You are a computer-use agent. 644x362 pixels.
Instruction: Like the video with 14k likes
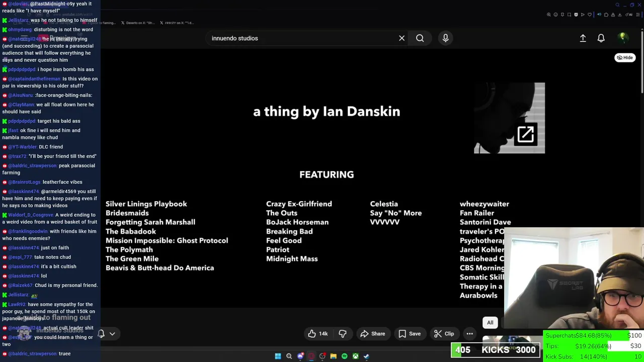pos(318,334)
